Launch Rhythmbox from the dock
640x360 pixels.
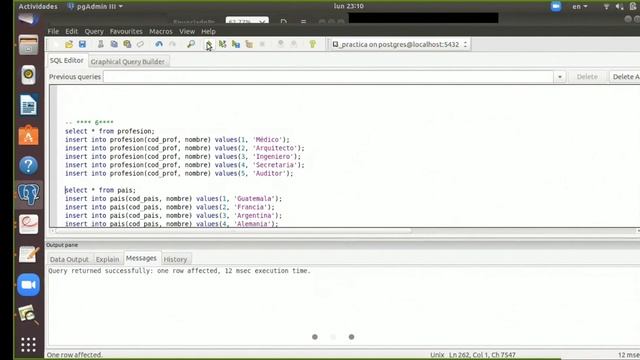[x=29, y=75]
